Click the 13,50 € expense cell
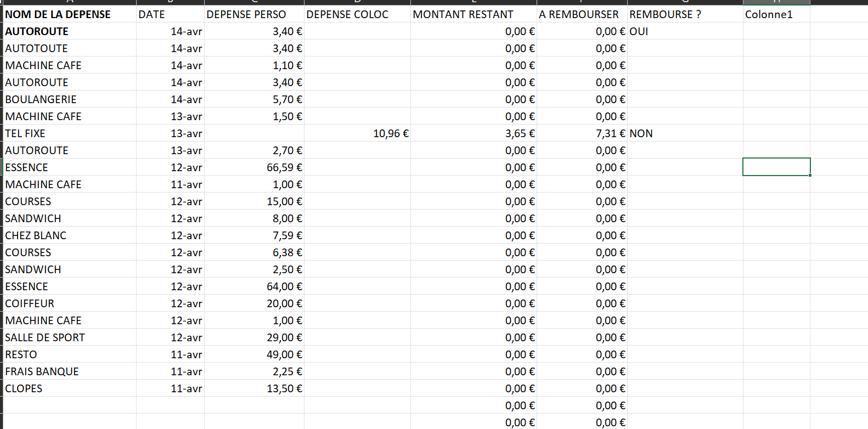Viewport: 868px width, 429px height. [254, 388]
